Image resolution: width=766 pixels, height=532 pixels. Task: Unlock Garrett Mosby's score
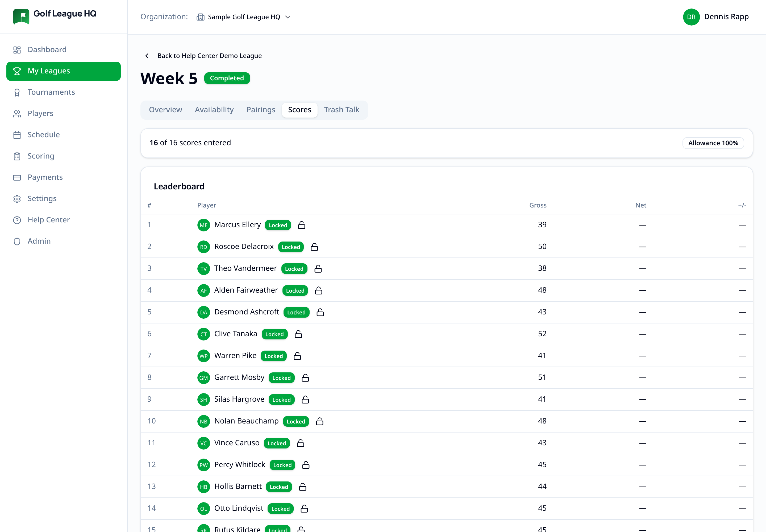click(x=305, y=378)
